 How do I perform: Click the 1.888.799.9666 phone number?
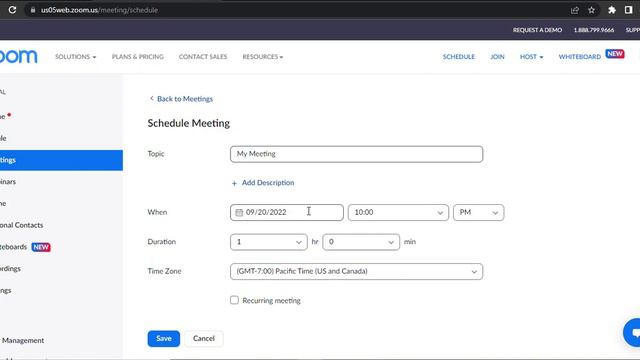594,30
